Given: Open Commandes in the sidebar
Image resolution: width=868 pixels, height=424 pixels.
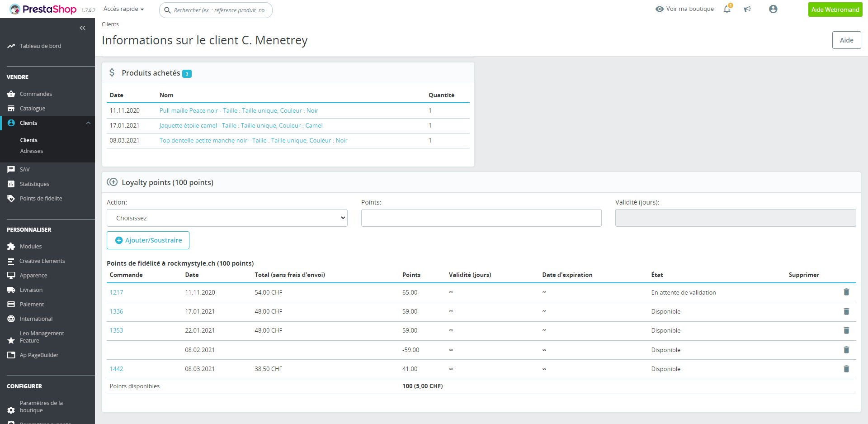Looking at the screenshot, I should [36, 94].
